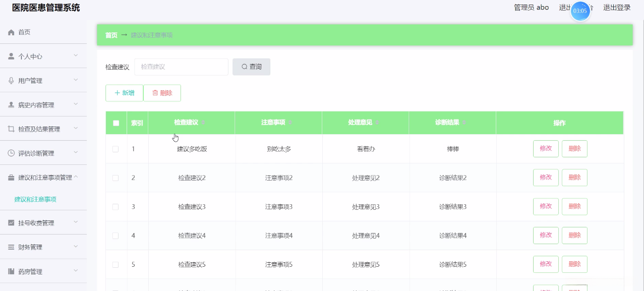Click inside the 检查建议 search input field
The image size is (644, 291).
click(181, 67)
